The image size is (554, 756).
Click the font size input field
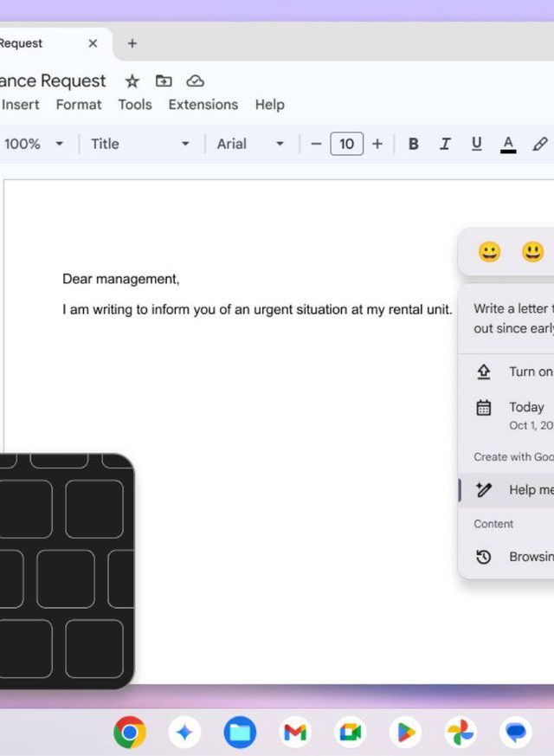point(346,144)
